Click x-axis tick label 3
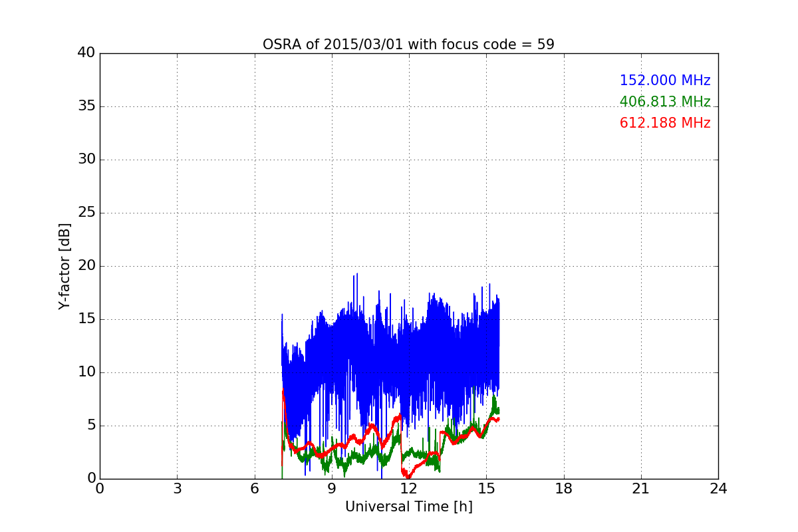This screenshot has width=798, height=532. (177, 488)
